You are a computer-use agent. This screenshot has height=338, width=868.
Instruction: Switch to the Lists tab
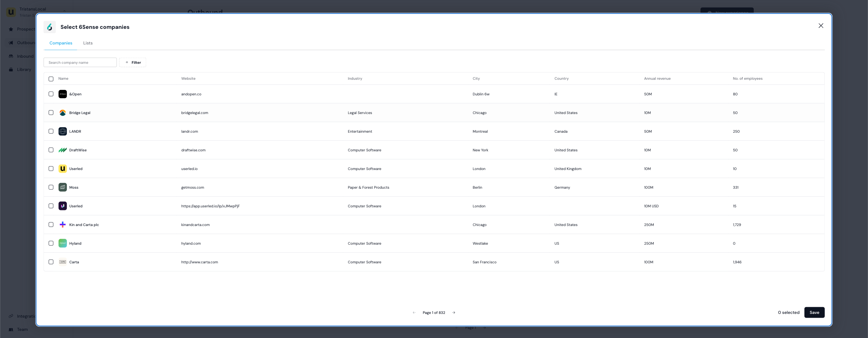(88, 43)
